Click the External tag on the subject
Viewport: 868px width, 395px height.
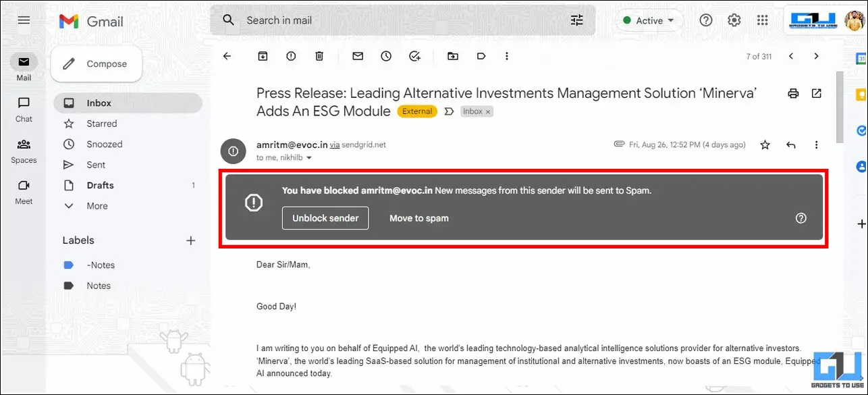(x=417, y=111)
